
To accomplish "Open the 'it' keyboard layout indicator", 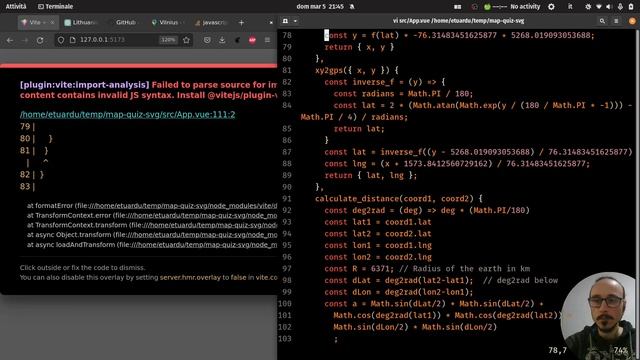I will tap(570, 7).
